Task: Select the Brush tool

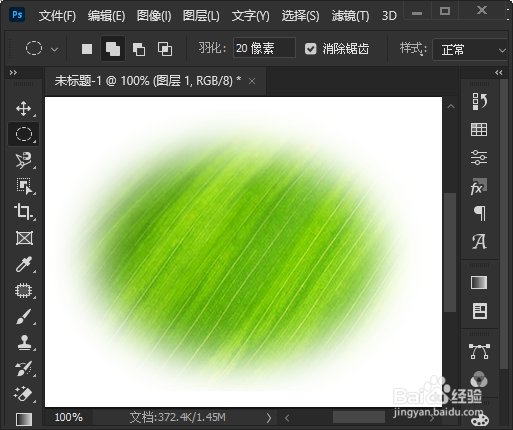Action: tap(24, 317)
